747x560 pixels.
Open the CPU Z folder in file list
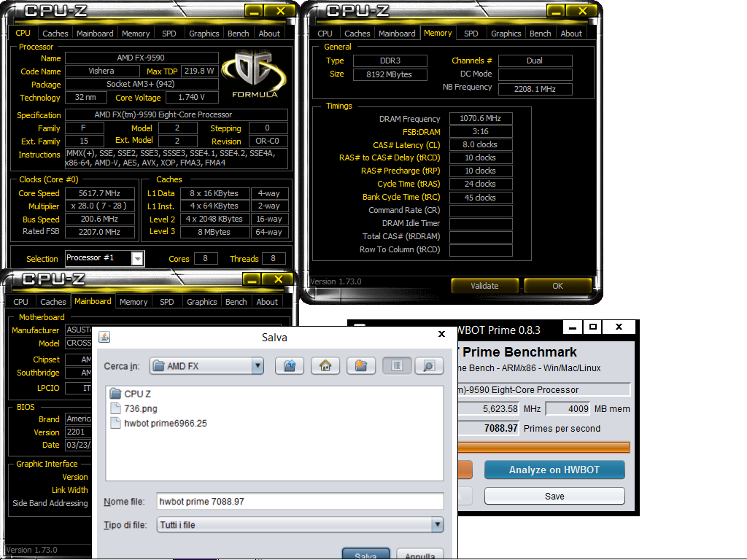(131, 394)
